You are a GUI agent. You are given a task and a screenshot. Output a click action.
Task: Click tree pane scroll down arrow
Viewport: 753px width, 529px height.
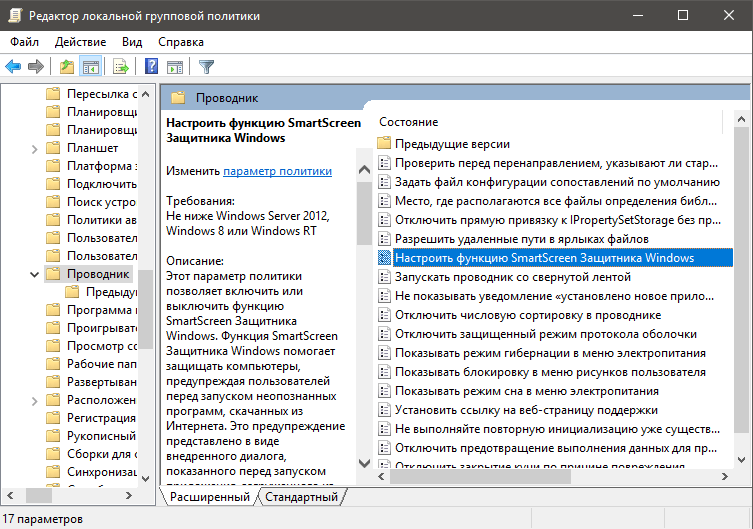coord(146,479)
